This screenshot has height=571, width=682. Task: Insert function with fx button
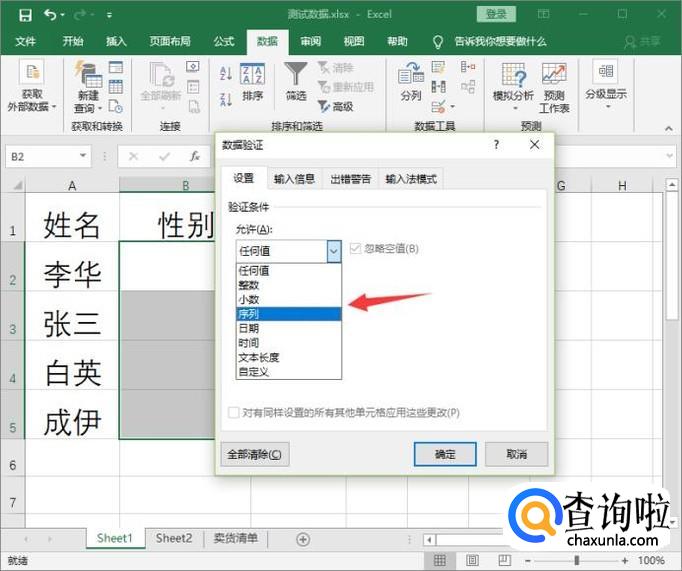click(x=194, y=156)
